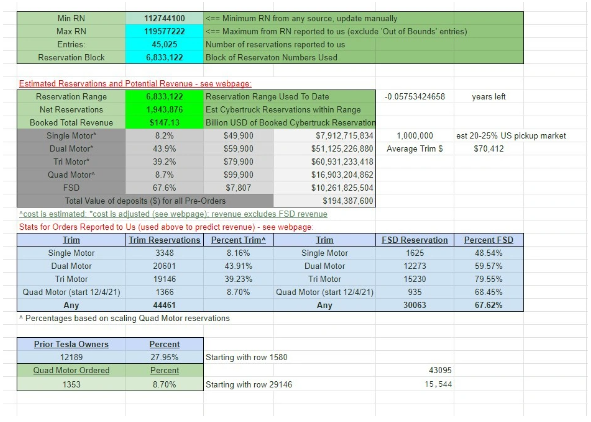Click the Any total FSD percent 67.62%

pos(488,305)
